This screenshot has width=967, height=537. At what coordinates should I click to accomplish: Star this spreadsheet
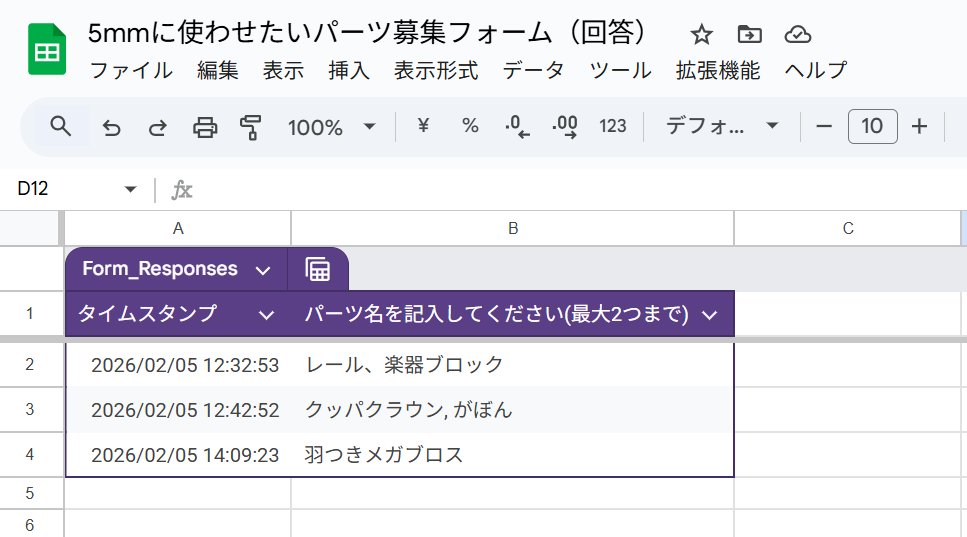(x=701, y=34)
